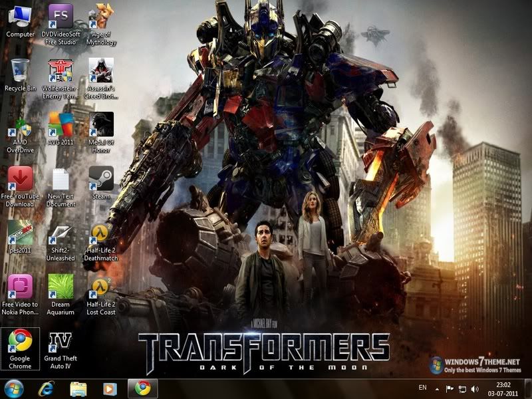Open Windows Media Player from the taskbar

pos(110,389)
